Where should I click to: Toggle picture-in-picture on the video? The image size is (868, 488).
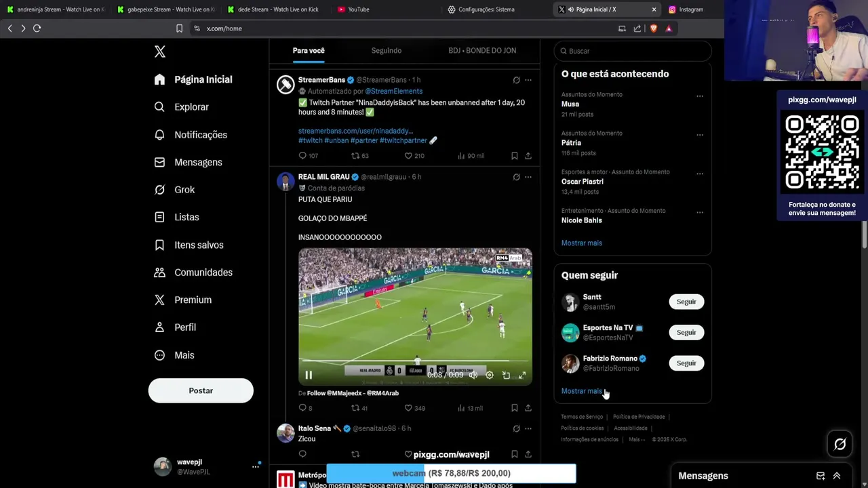[x=506, y=375]
